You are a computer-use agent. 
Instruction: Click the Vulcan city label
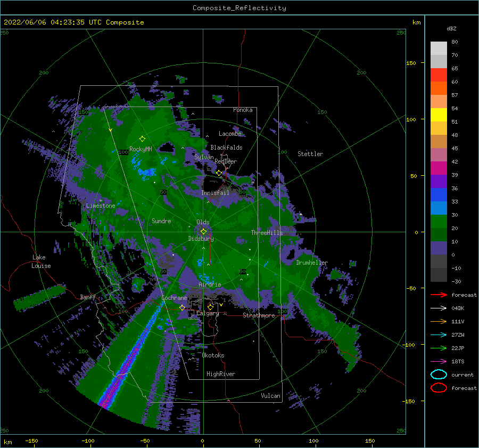tap(270, 396)
